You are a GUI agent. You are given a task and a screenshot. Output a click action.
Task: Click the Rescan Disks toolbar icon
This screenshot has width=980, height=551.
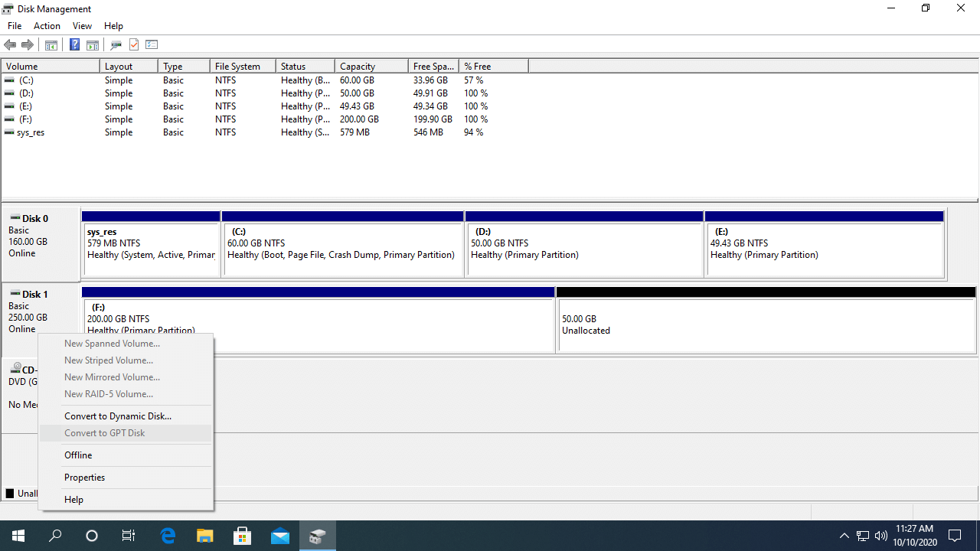[116, 45]
